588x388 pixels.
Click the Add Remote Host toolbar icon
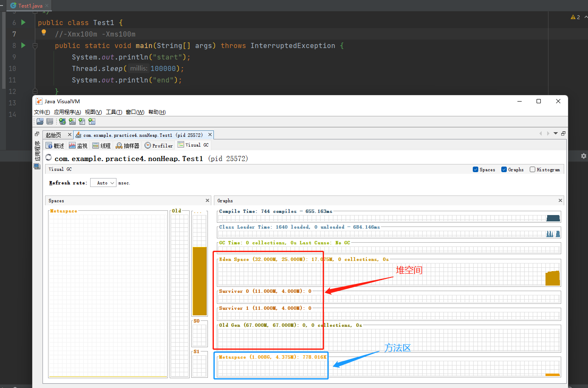tap(62, 122)
